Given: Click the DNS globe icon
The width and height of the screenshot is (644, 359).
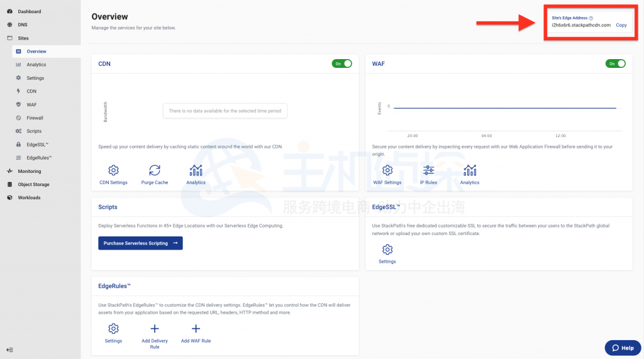Looking at the screenshot, I should click(10, 25).
